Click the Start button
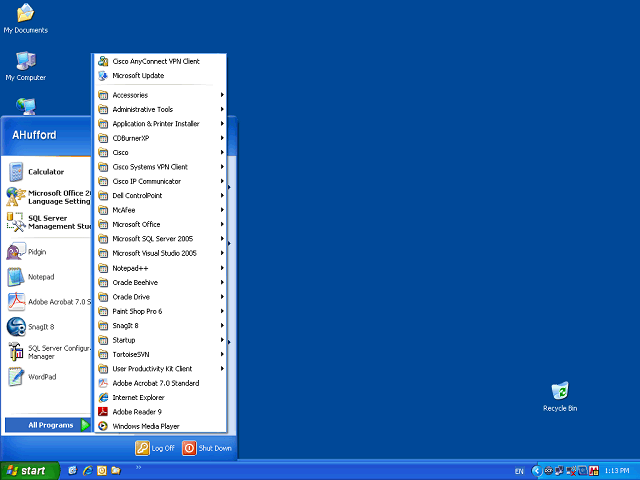Viewport: 640px width, 480px height. coord(29,471)
